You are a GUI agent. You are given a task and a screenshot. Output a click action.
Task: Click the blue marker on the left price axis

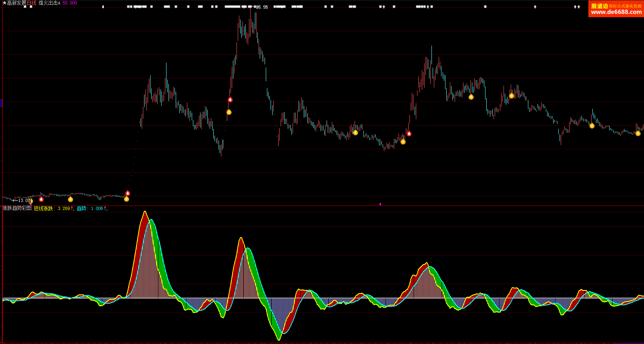[x=1, y=103]
